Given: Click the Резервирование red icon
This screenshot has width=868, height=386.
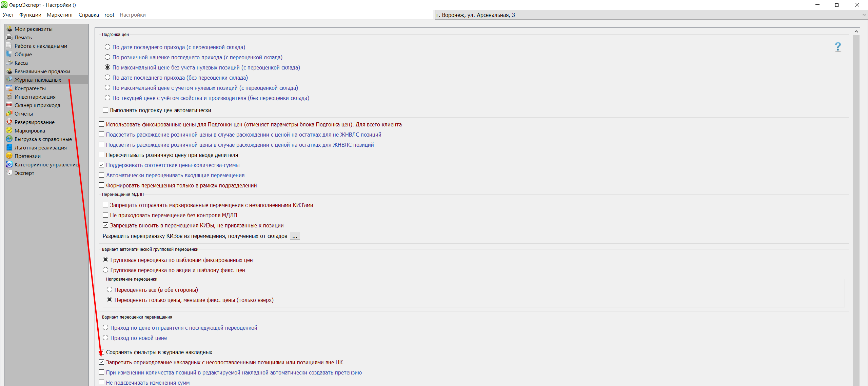Looking at the screenshot, I should tap(9, 122).
